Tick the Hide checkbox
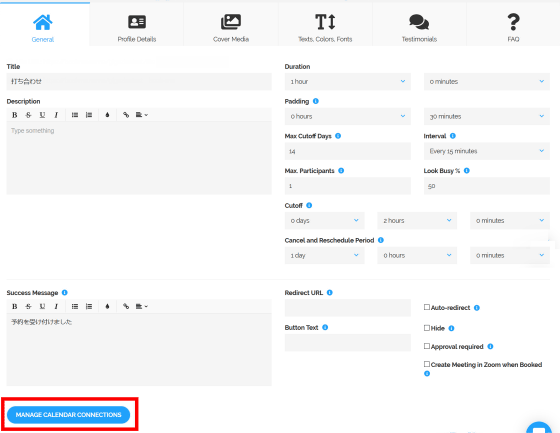 (427, 328)
